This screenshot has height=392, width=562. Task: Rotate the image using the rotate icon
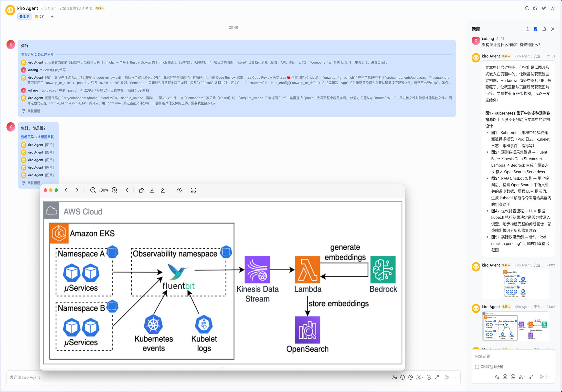pos(141,190)
